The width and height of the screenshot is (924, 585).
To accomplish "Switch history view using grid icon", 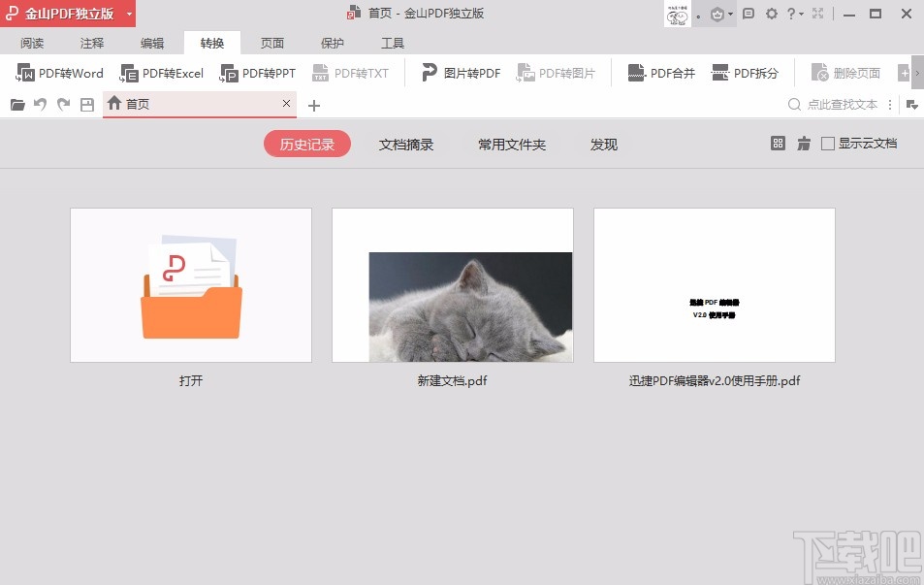I will pos(778,143).
